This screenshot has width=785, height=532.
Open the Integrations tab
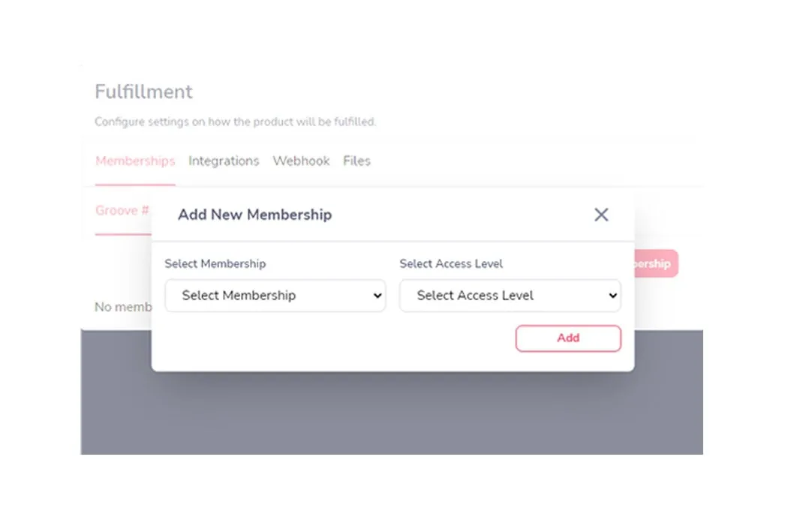pos(224,161)
